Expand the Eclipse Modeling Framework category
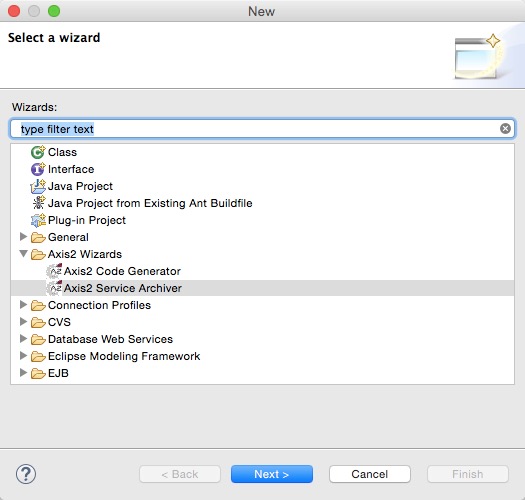 point(23,356)
